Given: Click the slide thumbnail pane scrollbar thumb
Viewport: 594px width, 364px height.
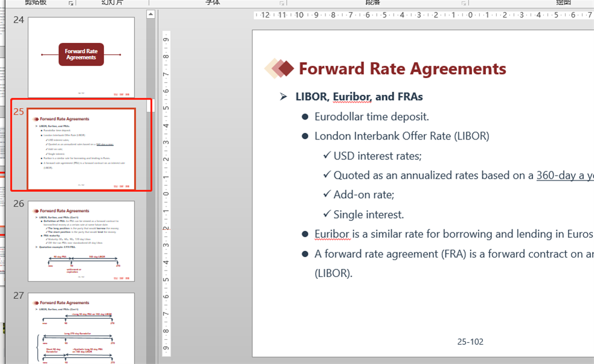Looking at the screenshot, I should [x=150, y=106].
